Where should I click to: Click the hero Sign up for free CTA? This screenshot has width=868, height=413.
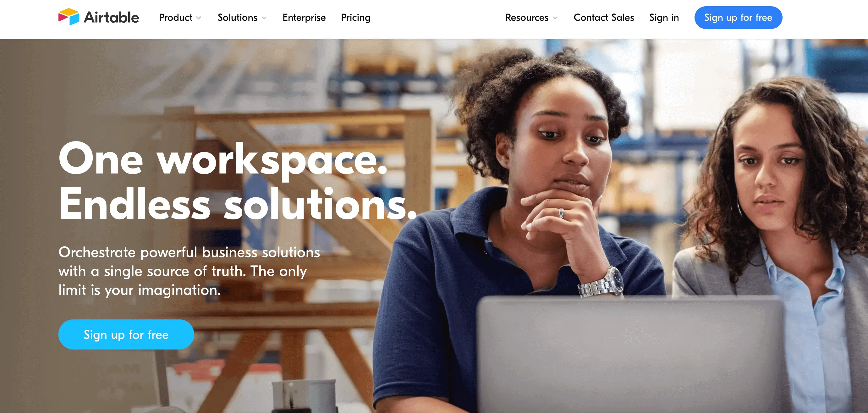126,334
